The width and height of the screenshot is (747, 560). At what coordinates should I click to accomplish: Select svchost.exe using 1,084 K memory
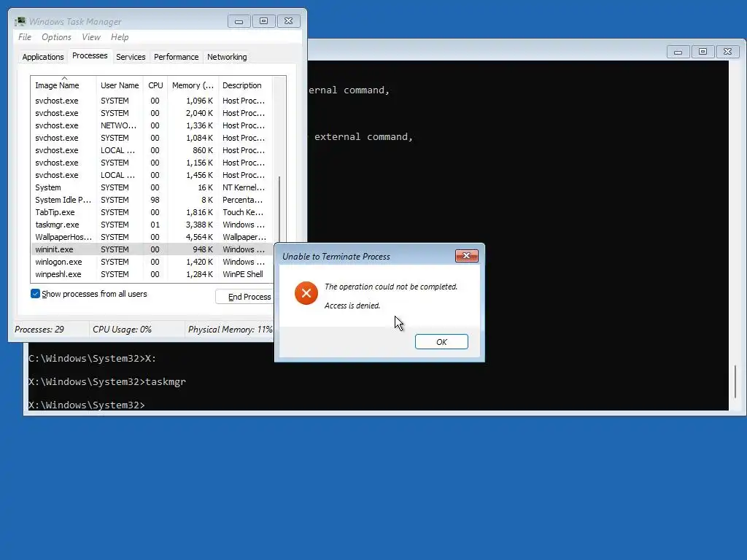(x=152, y=138)
